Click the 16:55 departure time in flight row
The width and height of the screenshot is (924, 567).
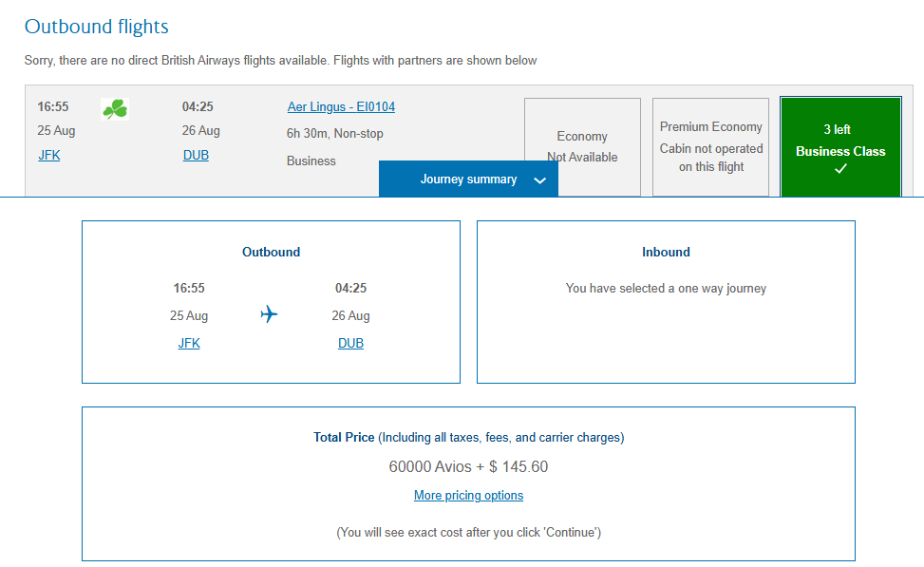53,106
